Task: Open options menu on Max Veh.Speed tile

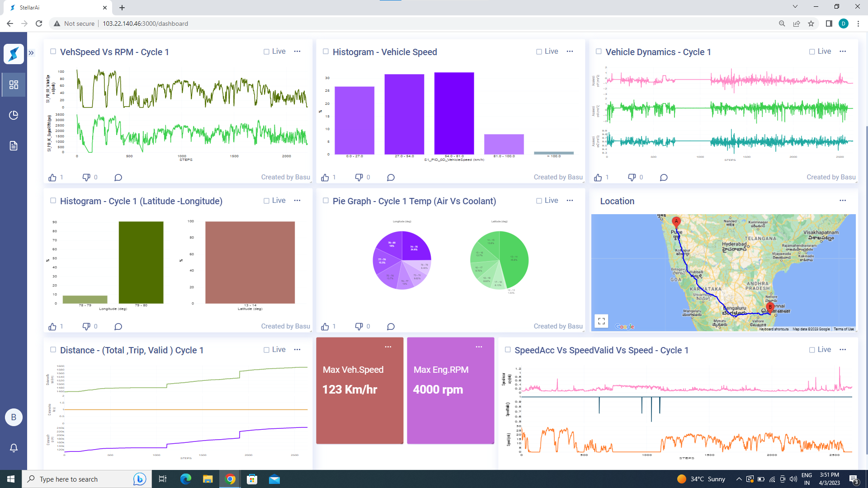Action: [388, 347]
